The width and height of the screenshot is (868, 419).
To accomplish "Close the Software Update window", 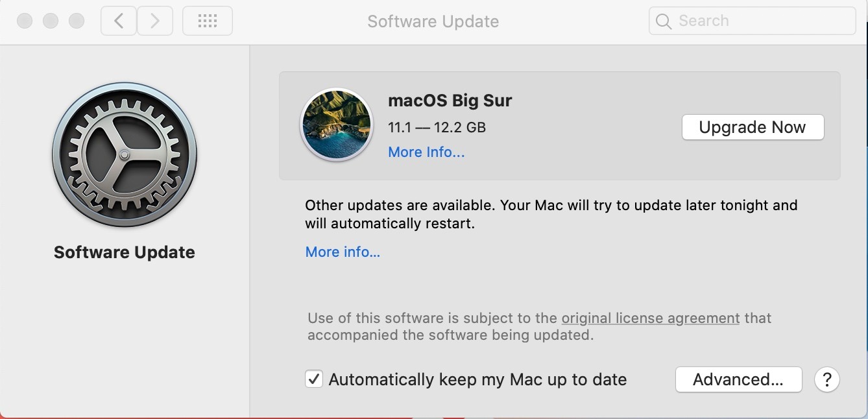I will (x=25, y=21).
